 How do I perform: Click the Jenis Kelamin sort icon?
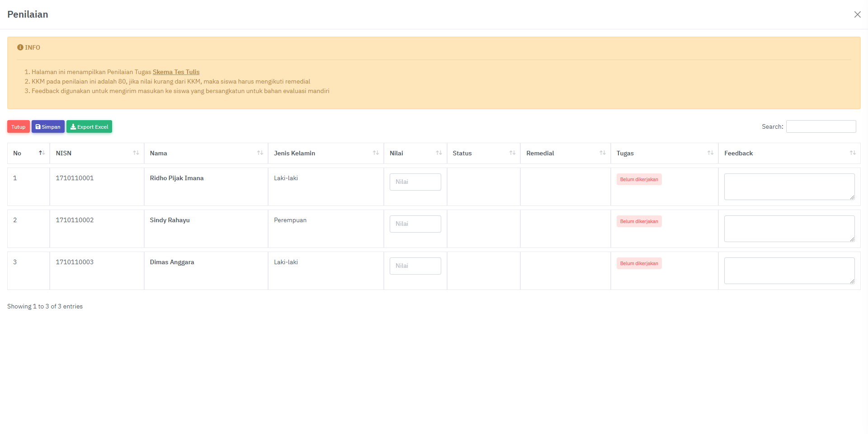click(376, 153)
